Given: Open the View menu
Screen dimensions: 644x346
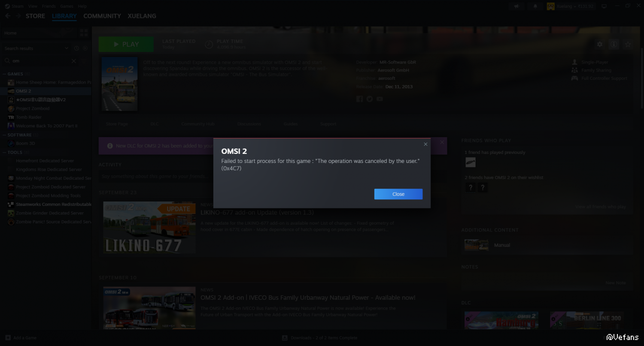Looking at the screenshot, I should click(x=33, y=6).
